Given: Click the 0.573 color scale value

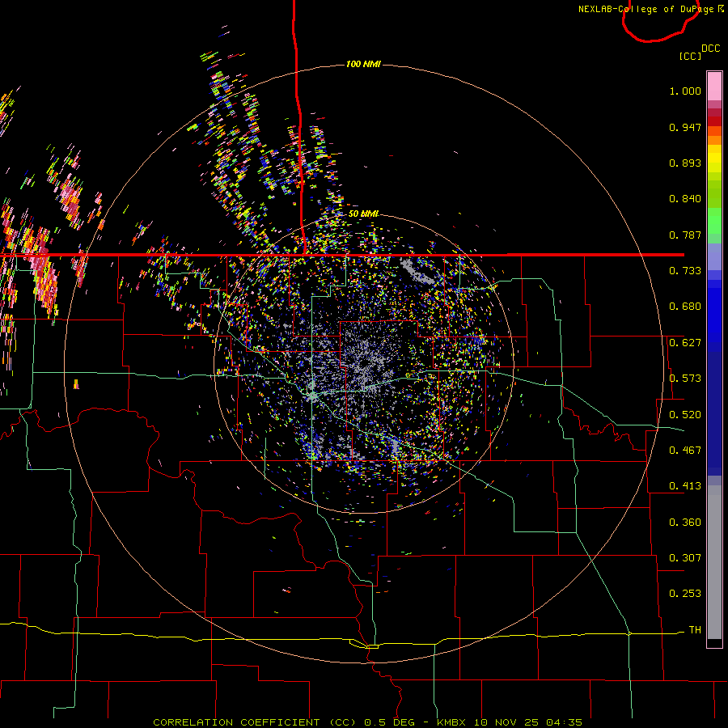Looking at the screenshot, I should tap(685, 379).
